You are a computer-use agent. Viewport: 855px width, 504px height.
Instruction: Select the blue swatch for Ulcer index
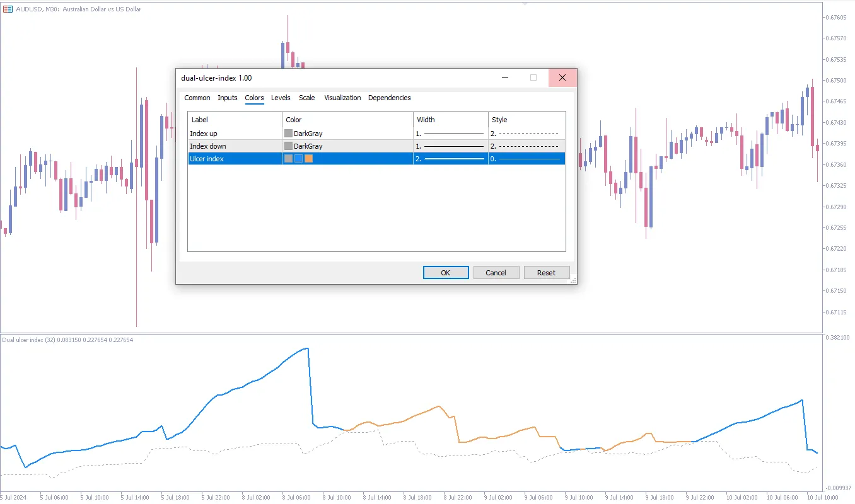299,159
